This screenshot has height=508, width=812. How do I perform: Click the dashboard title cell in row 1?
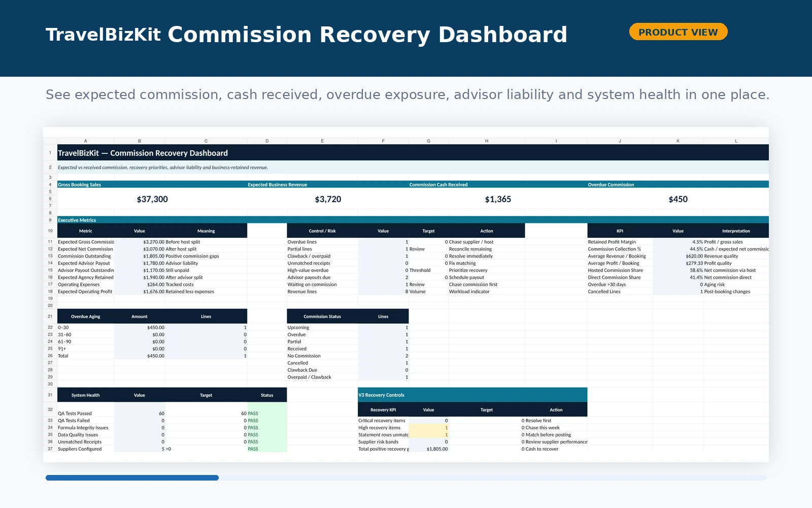[413, 153]
